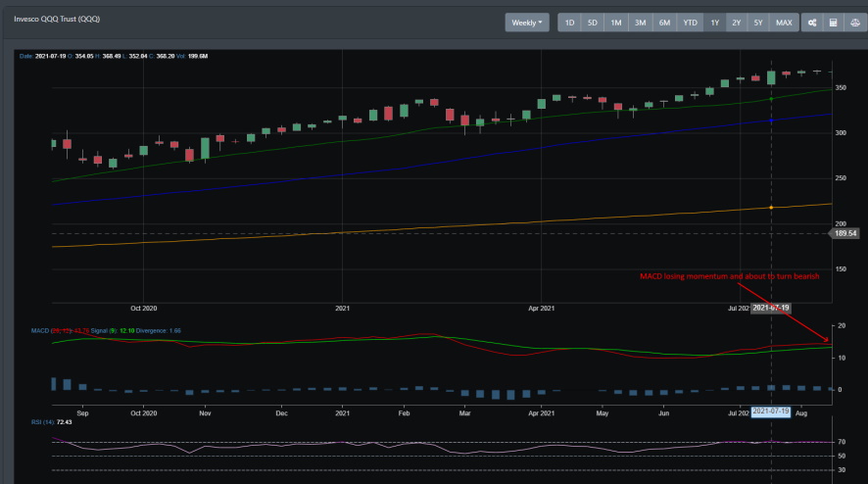Click the 189.54 price marker label
The width and height of the screenshot is (868, 484).
[845, 234]
